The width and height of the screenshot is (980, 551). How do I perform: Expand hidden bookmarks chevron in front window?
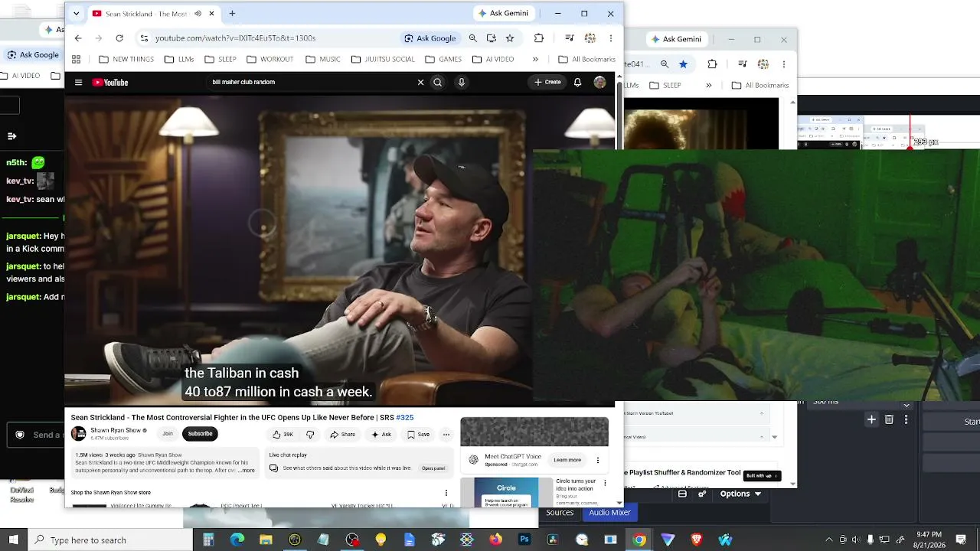point(535,59)
